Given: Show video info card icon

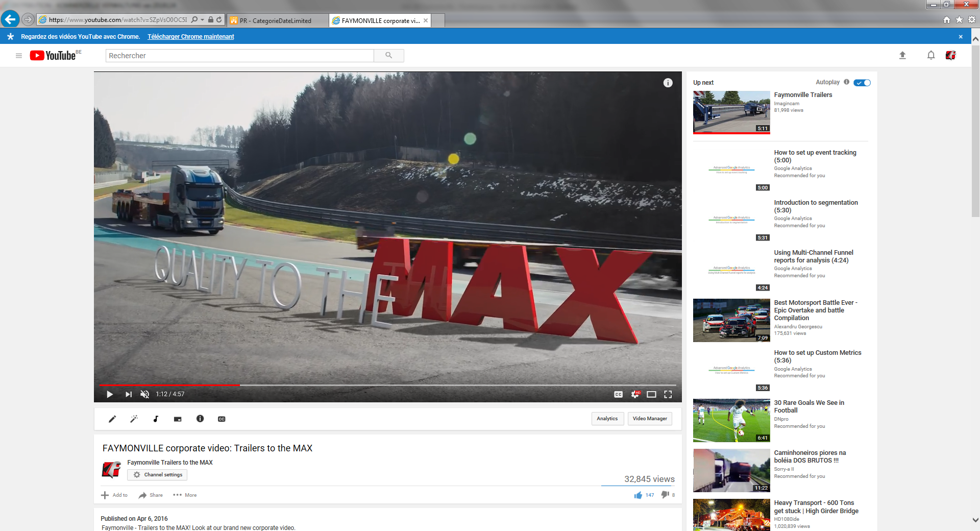Looking at the screenshot, I should [668, 83].
